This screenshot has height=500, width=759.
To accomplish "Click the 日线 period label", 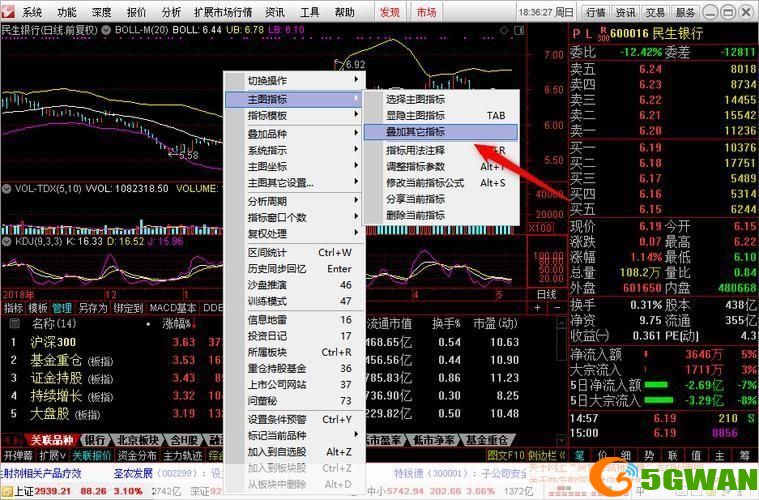I will (547, 294).
